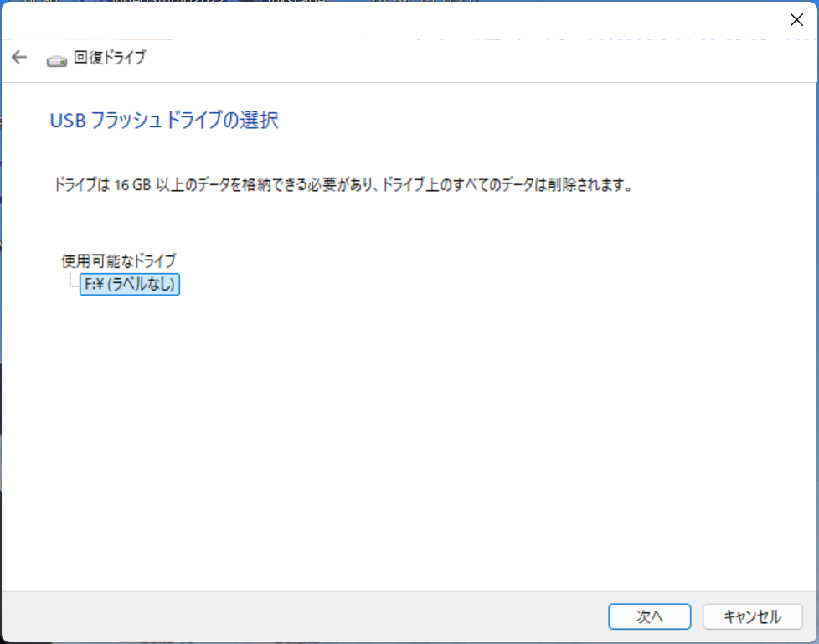This screenshot has height=644, width=819.
Task: Click the dotted tree connector beside F:¥
Action: tap(72, 283)
